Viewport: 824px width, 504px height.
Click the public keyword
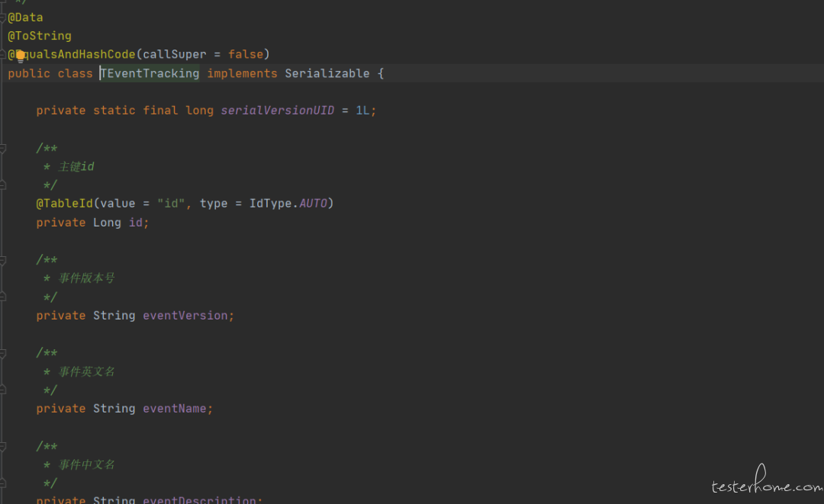tap(29, 73)
